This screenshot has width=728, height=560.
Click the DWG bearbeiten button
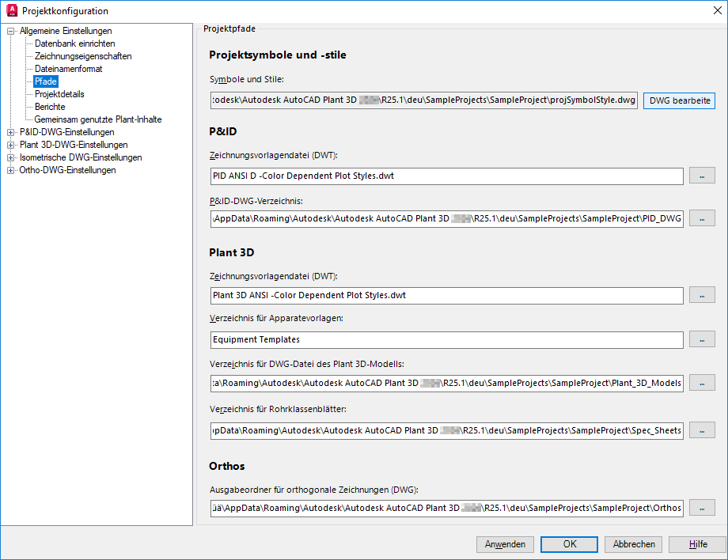pos(679,100)
